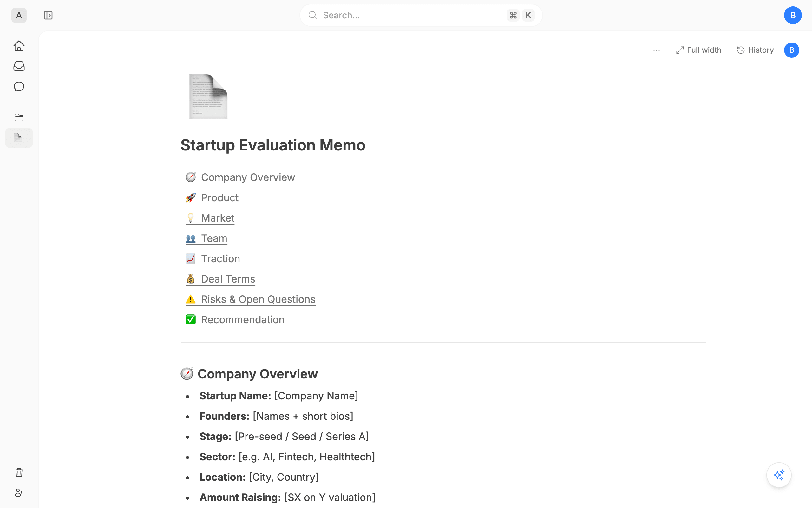Viewport: 812px width, 508px height.
Task: Open the document History
Action: pyautogui.click(x=755, y=50)
